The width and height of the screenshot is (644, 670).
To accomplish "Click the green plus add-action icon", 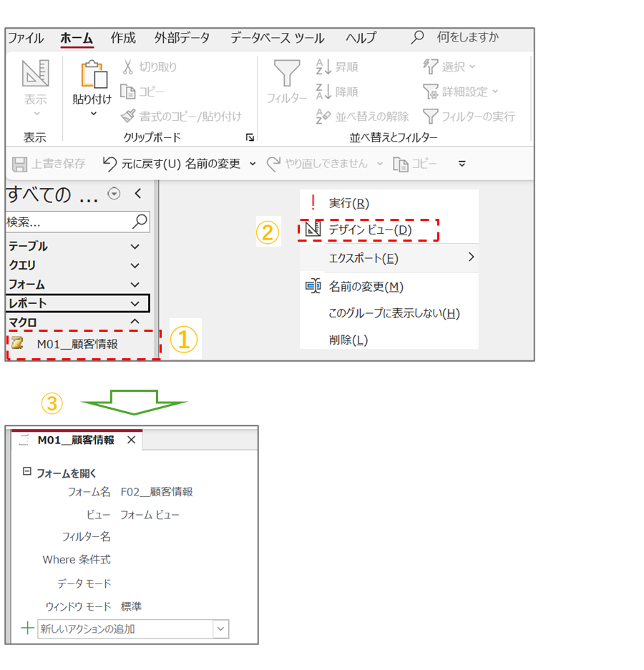I will (x=27, y=629).
